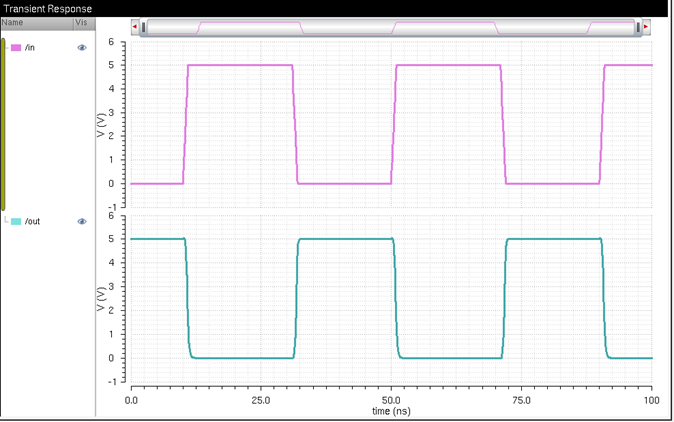This screenshot has width=674, height=422.
Task: Click the V (V) axis label of /out plot
Action: (101, 299)
